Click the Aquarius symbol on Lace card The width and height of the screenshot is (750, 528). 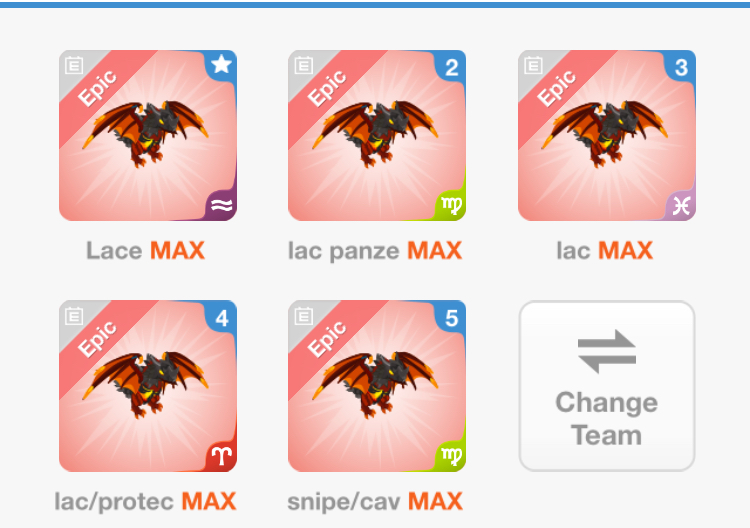pyautogui.click(x=221, y=206)
